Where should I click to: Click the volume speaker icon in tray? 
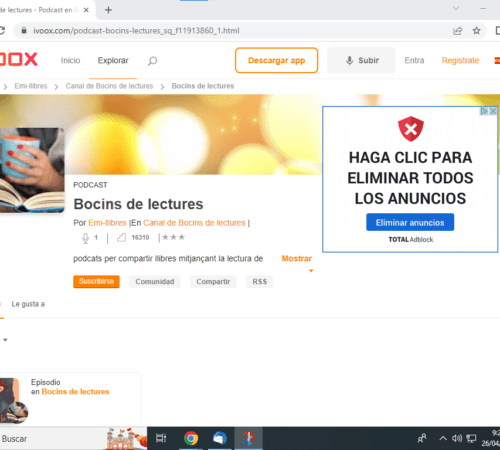(457, 438)
